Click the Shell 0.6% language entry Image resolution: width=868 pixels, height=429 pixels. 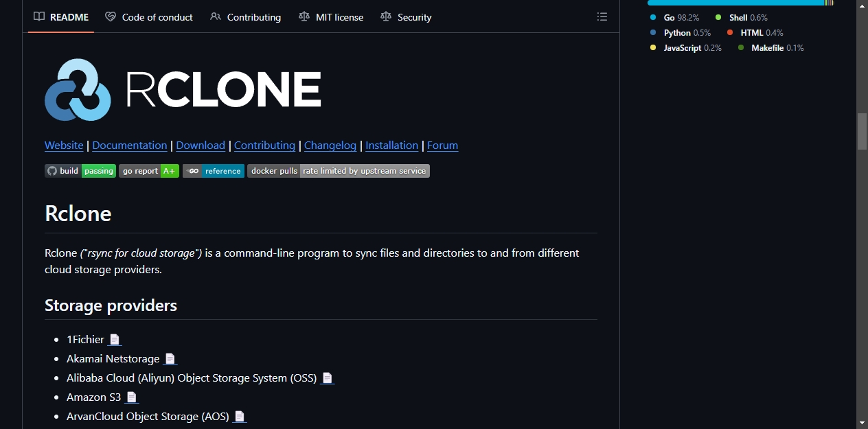[x=742, y=18]
